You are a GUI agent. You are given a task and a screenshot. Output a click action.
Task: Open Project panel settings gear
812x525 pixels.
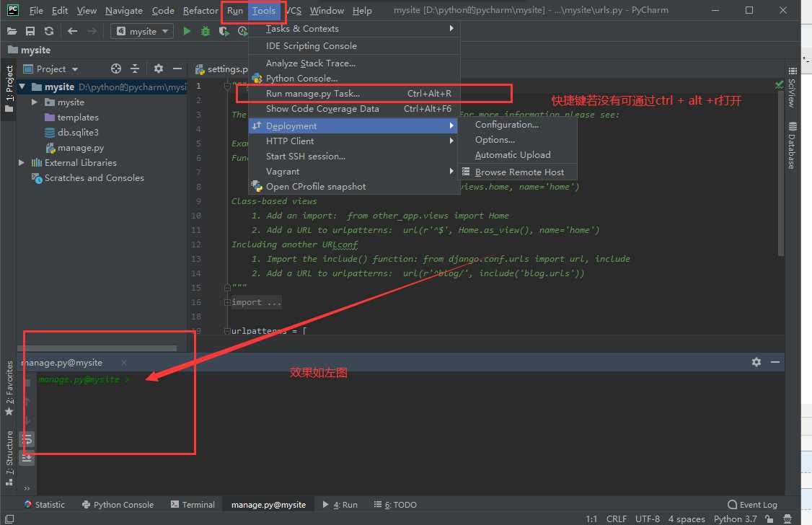click(x=159, y=69)
